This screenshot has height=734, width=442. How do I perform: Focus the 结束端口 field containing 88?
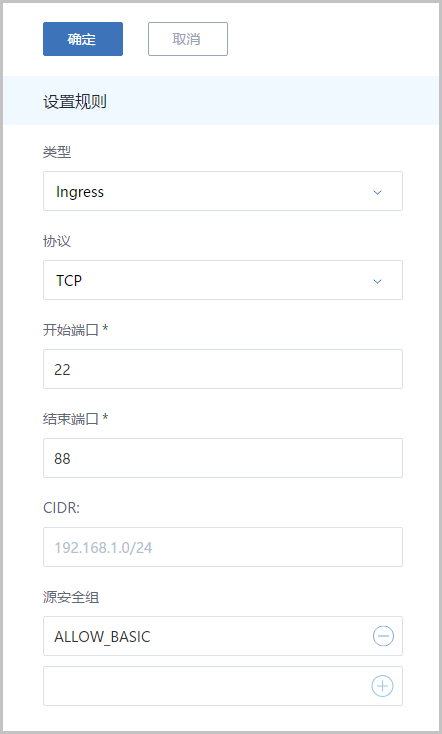coord(223,458)
